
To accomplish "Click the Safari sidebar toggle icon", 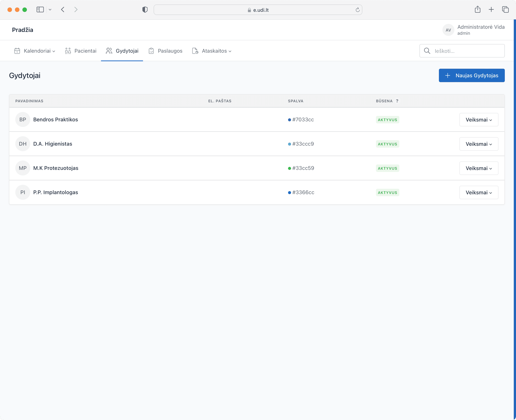I will (x=40, y=10).
